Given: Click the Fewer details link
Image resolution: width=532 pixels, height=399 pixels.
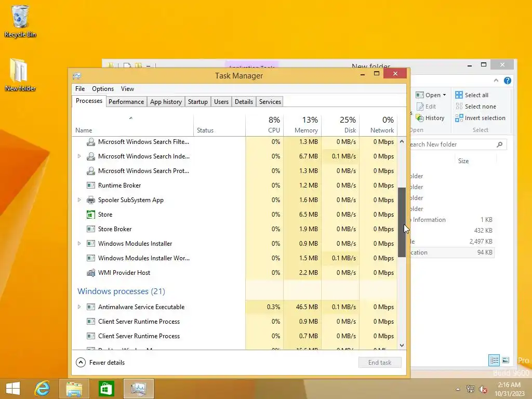Looking at the screenshot, I should (107, 363).
